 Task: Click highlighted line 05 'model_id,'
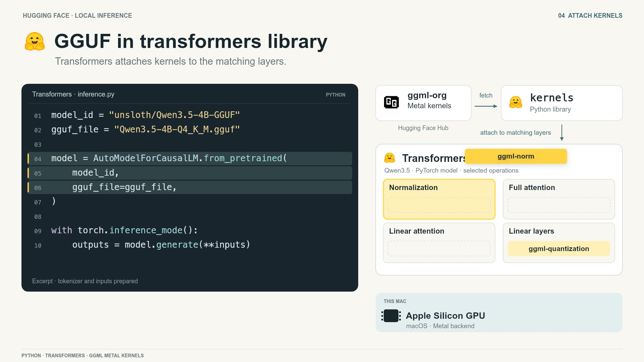[x=190, y=173]
